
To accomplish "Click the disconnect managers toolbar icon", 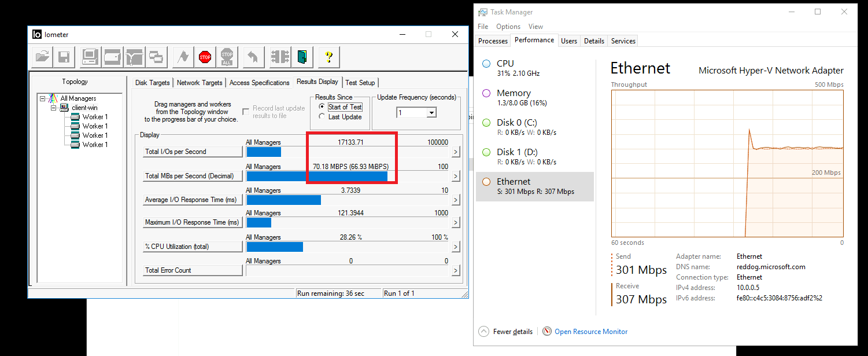I will (280, 57).
